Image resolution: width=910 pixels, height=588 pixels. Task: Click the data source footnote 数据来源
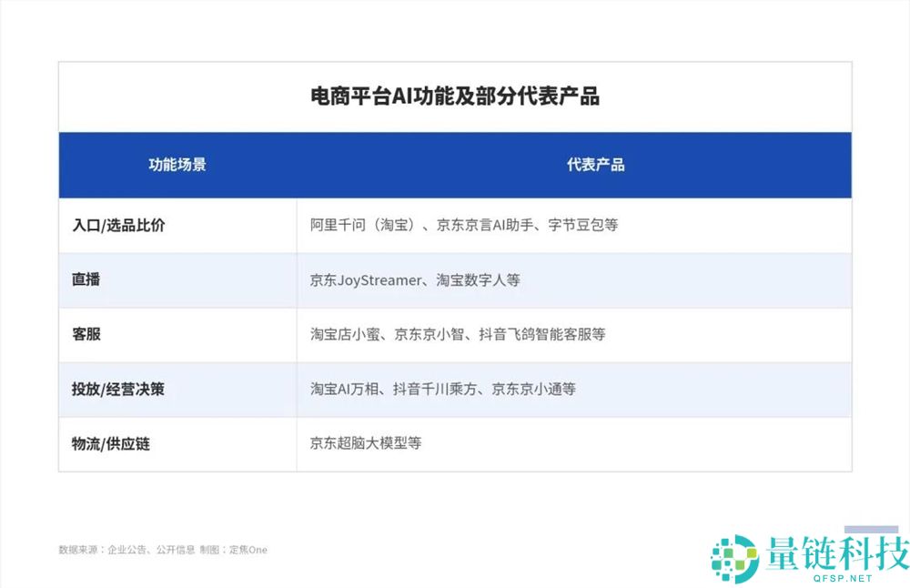click(x=163, y=550)
